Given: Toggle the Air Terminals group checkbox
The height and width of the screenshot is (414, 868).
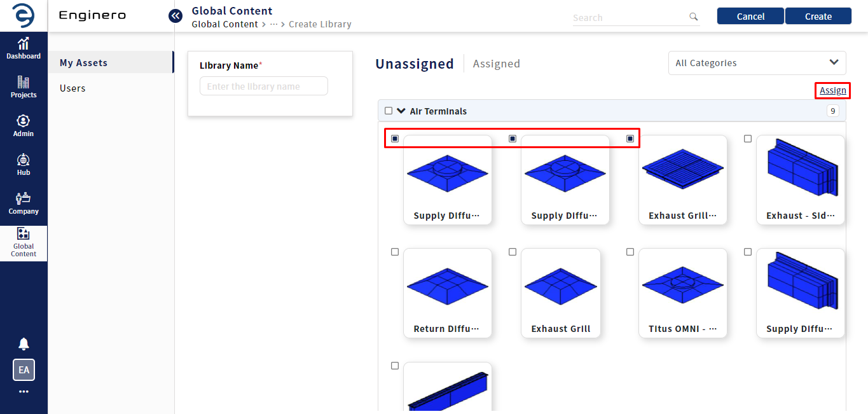Looking at the screenshot, I should (389, 111).
